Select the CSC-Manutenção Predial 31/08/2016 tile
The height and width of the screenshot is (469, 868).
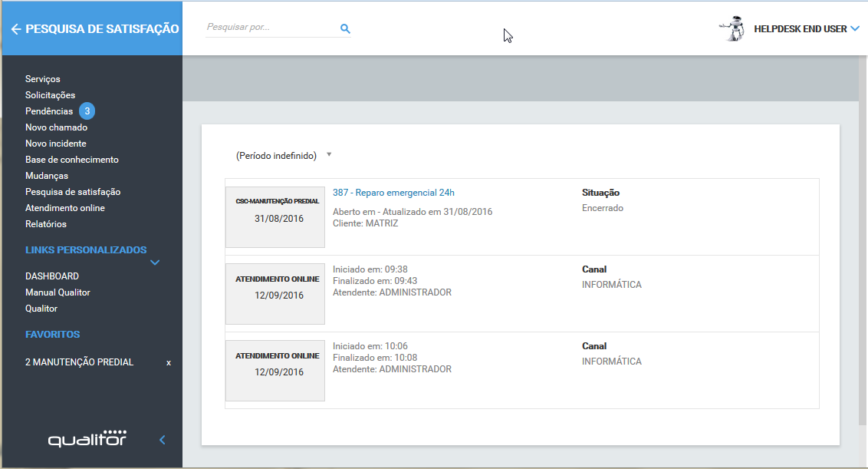tap(275, 216)
